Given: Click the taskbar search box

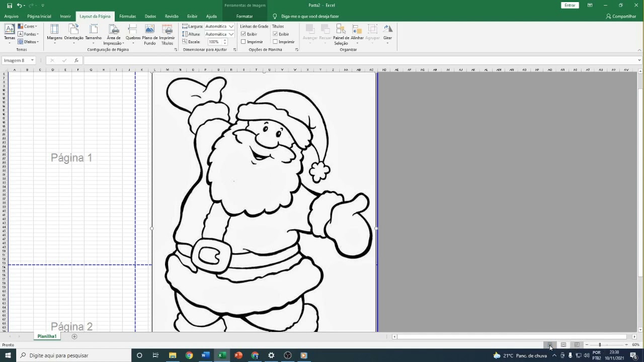Looking at the screenshot, I should coord(73,355).
